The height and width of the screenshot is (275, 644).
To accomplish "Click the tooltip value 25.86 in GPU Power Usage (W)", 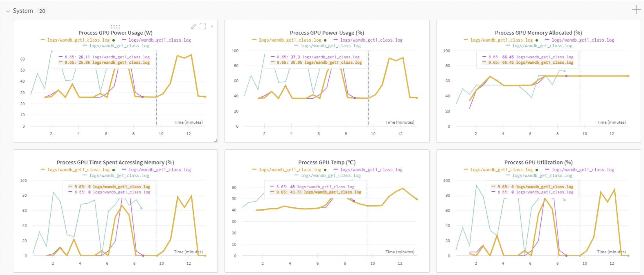I will (84, 62).
